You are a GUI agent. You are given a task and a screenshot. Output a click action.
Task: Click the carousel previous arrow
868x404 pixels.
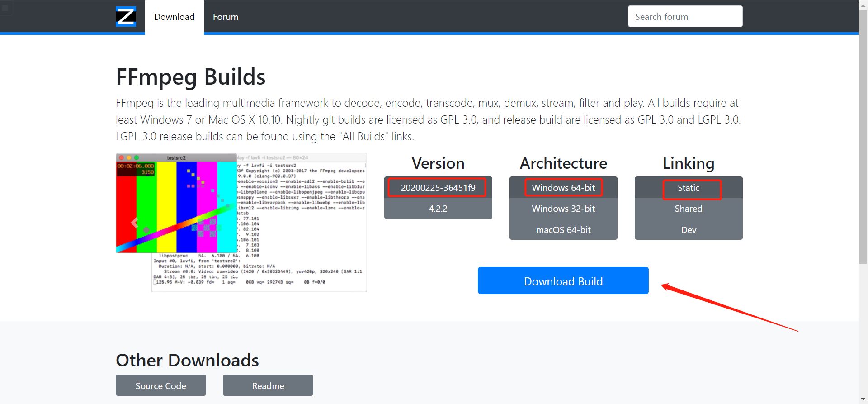[134, 223]
